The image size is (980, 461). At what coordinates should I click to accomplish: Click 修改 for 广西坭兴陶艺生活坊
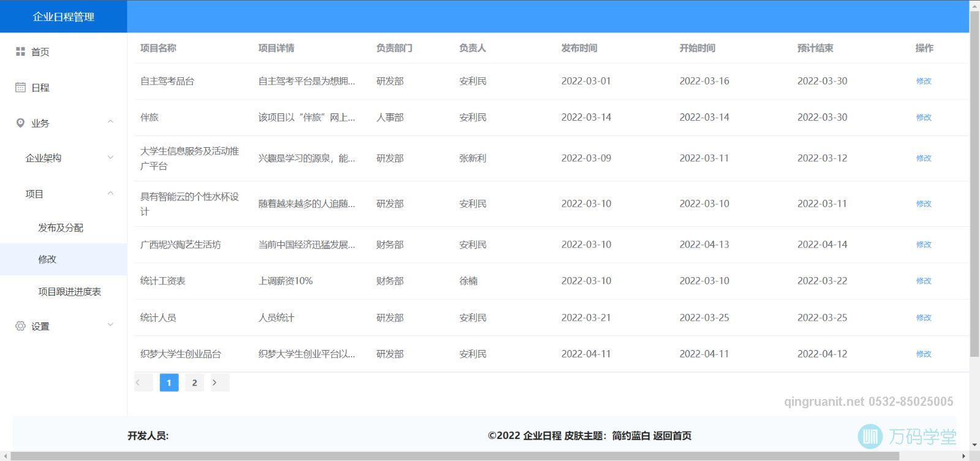[924, 245]
